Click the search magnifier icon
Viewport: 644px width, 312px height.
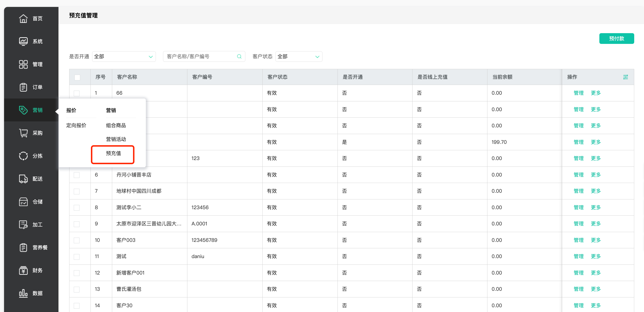[x=239, y=57]
